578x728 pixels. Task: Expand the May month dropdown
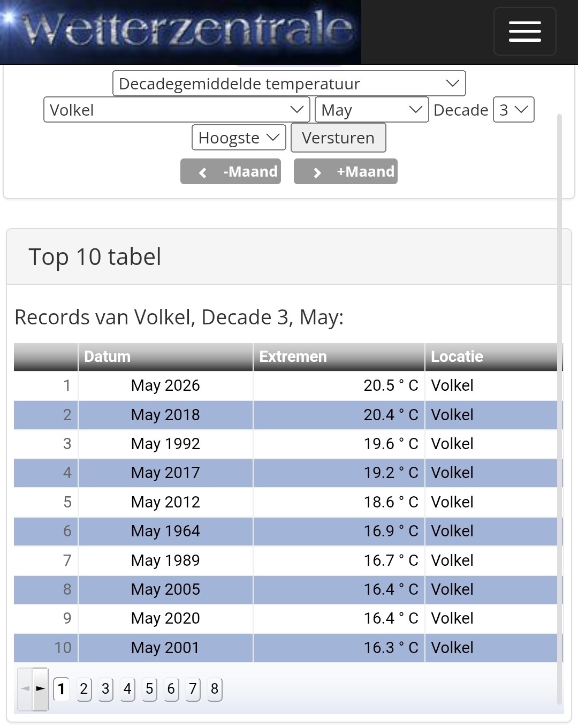372,110
